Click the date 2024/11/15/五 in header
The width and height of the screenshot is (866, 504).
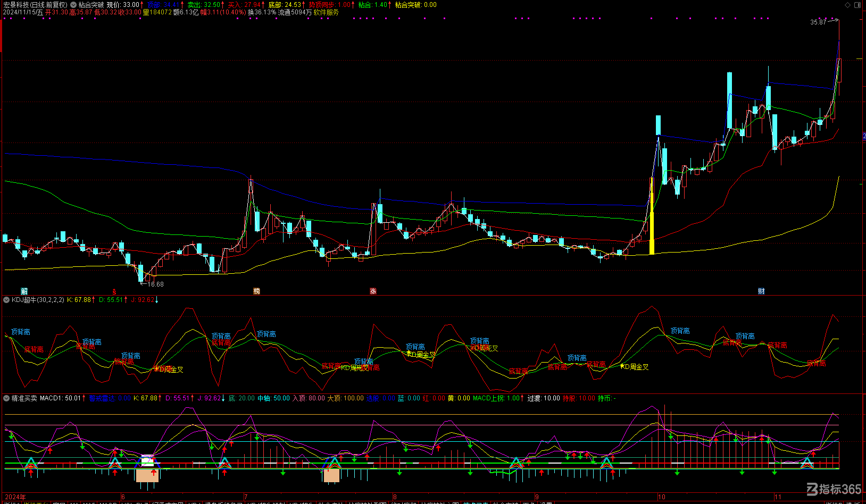tap(23, 12)
